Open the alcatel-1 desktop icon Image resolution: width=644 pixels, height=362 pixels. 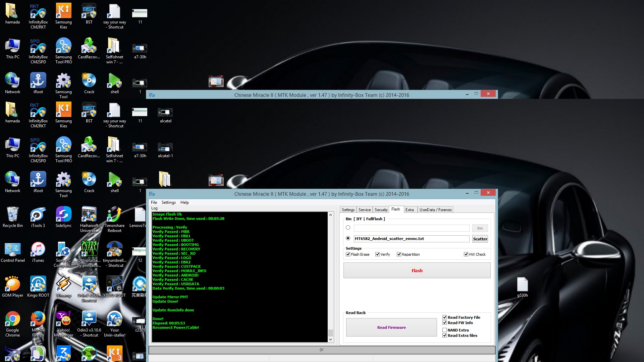click(165, 150)
